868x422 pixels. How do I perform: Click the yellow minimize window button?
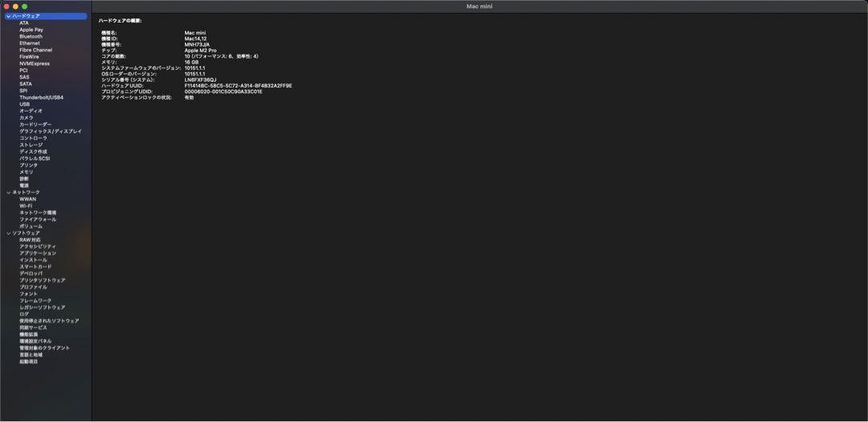[15, 6]
